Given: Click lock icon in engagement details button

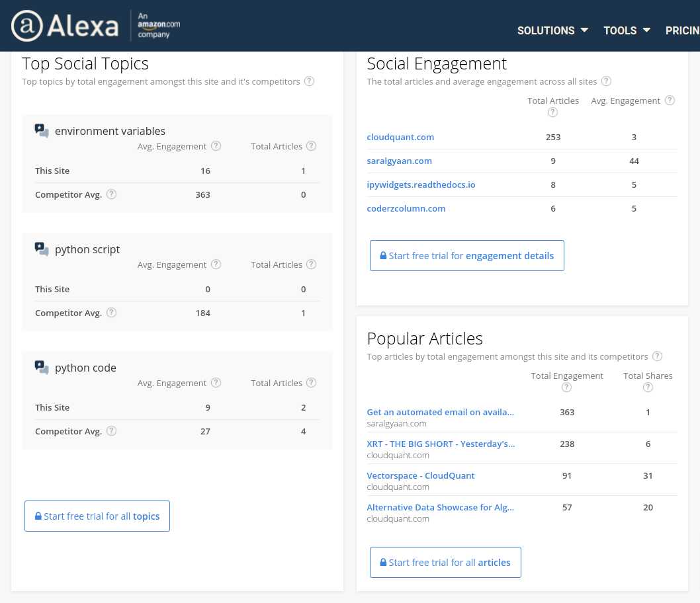Looking at the screenshot, I should [x=383, y=256].
